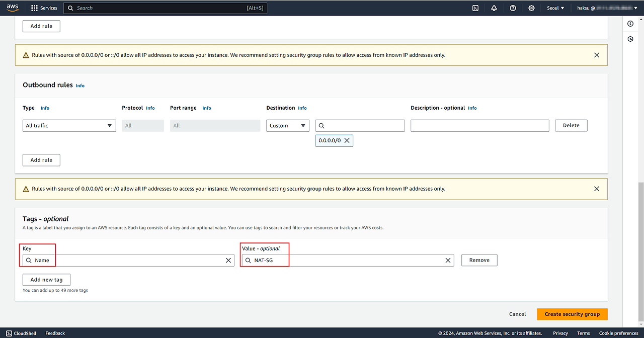Open the help question mark icon
The width and height of the screenshot is (644, 338).
[513, 8]
